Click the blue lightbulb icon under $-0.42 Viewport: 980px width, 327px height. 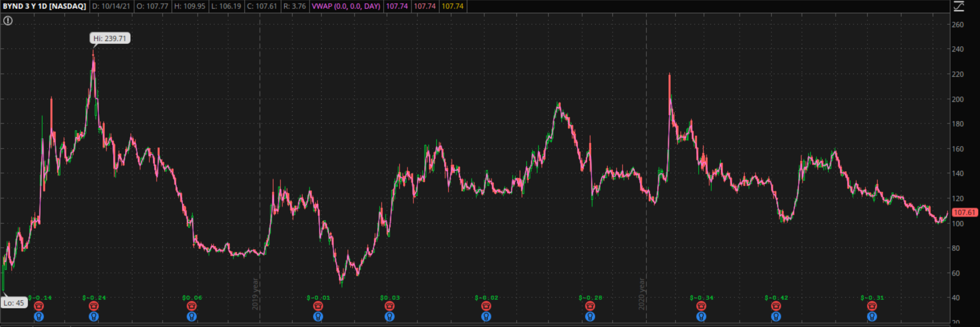click(776, 316)
